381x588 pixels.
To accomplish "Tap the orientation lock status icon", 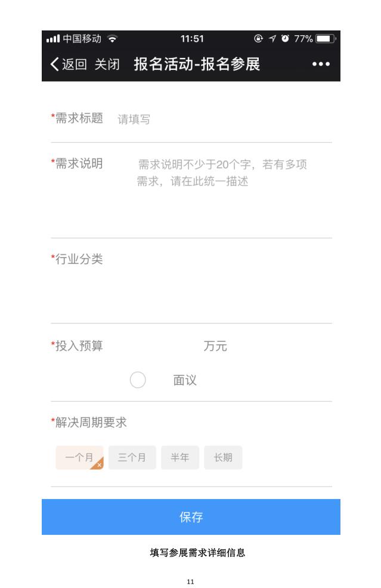I will tap(258, 39).
